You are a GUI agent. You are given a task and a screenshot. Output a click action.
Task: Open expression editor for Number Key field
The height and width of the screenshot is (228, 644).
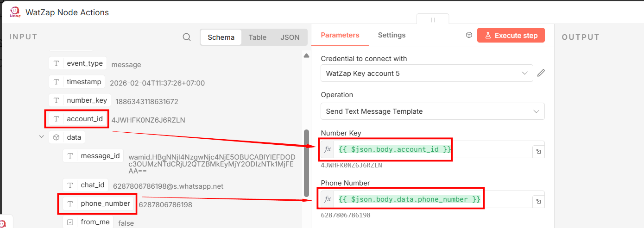pos(539,151)
